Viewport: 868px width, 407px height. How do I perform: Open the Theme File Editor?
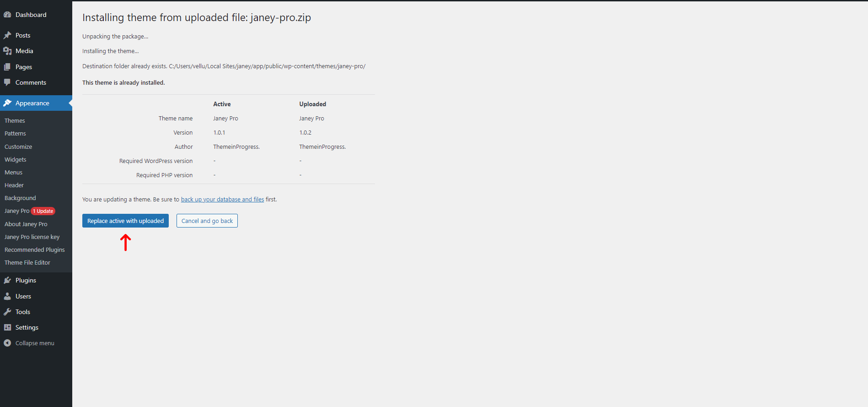(27, 262)
